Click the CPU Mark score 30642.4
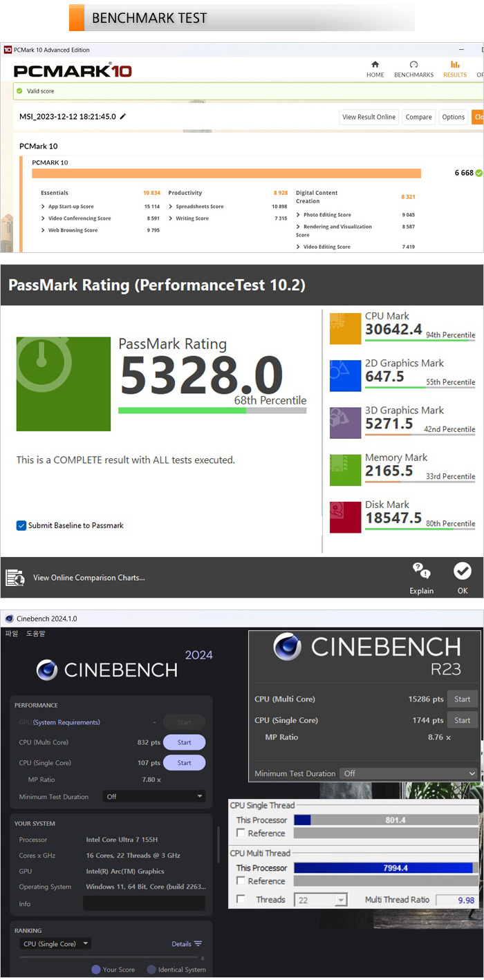This screenshot has width=484, height=980. click(x=393, y=330)
